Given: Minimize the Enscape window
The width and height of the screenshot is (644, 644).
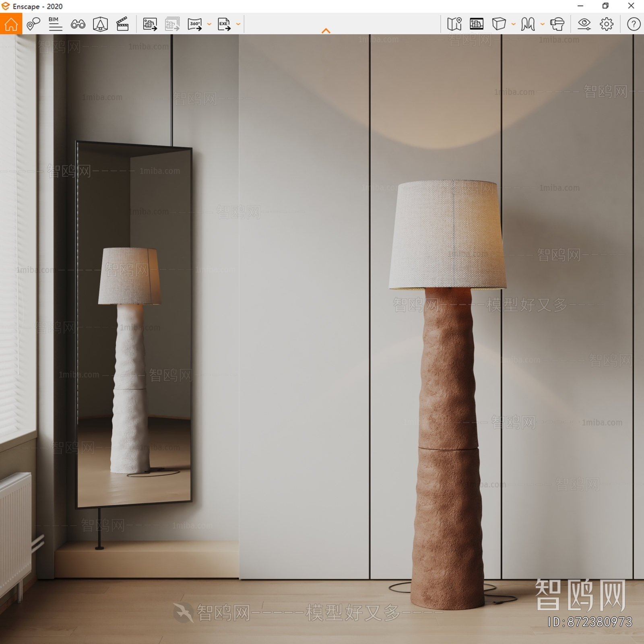Looking at the screenshot, I should click(x=580, y=6).
